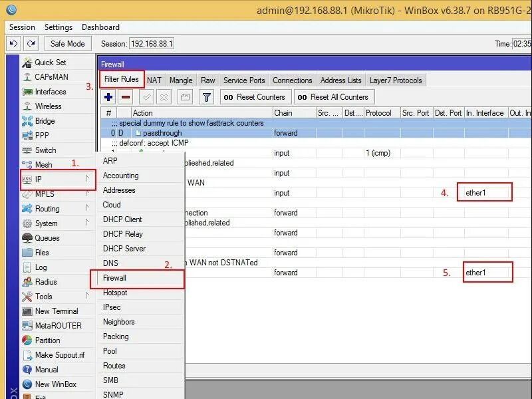
Task: Enable the rule with the checkmark icon
Action: point(146,97)
